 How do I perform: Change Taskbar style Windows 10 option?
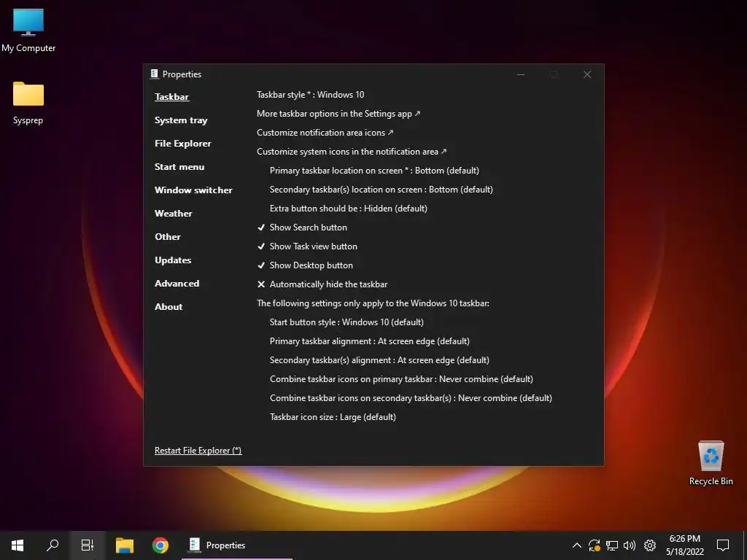[x=310, y=94]
